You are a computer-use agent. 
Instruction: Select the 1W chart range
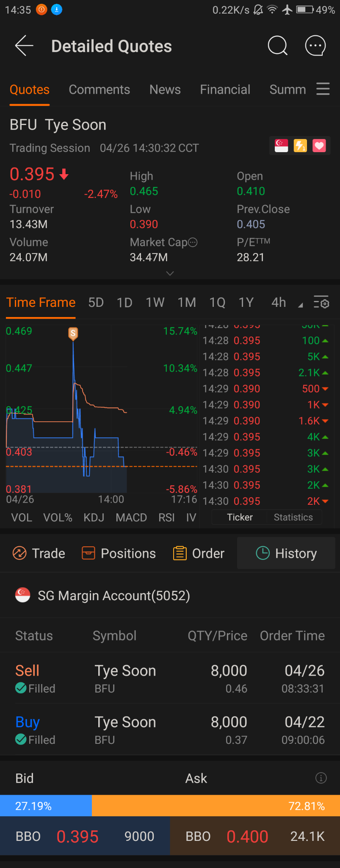coord(155,303)
